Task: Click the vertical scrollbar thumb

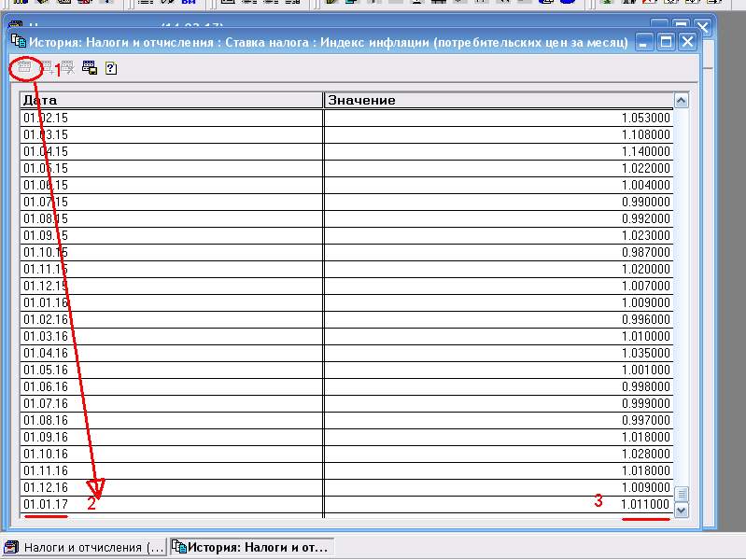Action: coord(682,494)
